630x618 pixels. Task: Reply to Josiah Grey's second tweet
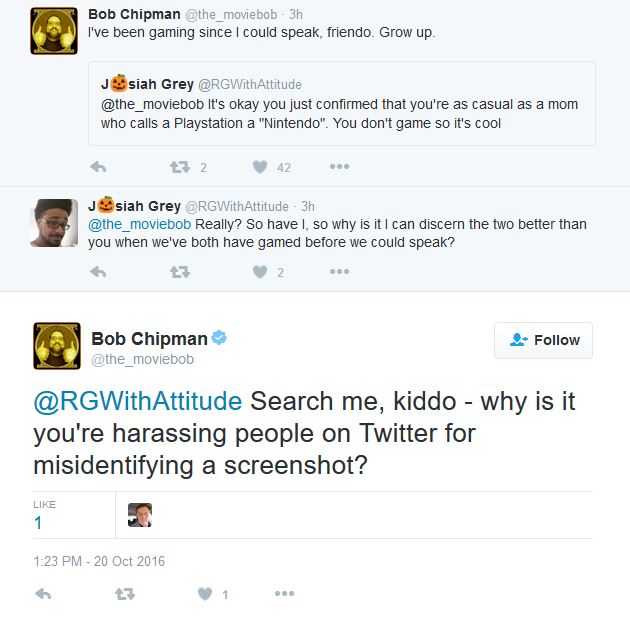[98, 272]
